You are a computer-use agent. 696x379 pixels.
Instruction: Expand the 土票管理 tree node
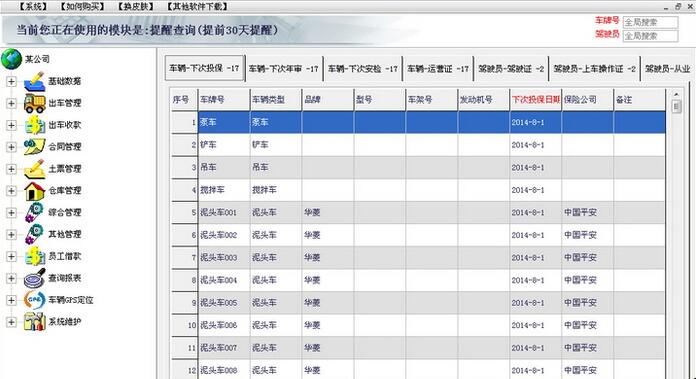11,169
